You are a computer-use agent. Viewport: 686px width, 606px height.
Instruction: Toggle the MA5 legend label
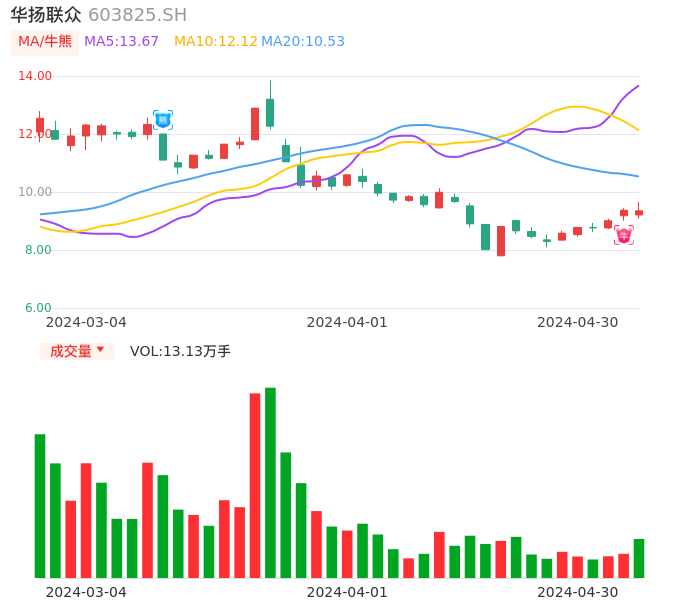(x=121, y=42)
